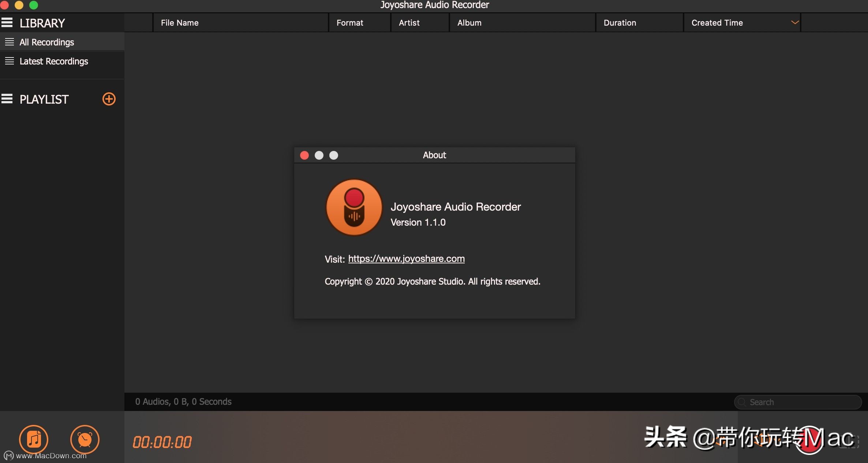The height and width of the screenshot is (463, 868).
Task: Click the add new playlist plus icon
Action: (109, 98)
